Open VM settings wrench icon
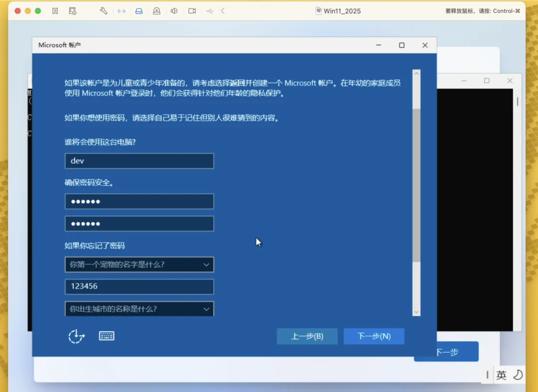The height and width of the screenshot is (392, 538). pos(104,11)
